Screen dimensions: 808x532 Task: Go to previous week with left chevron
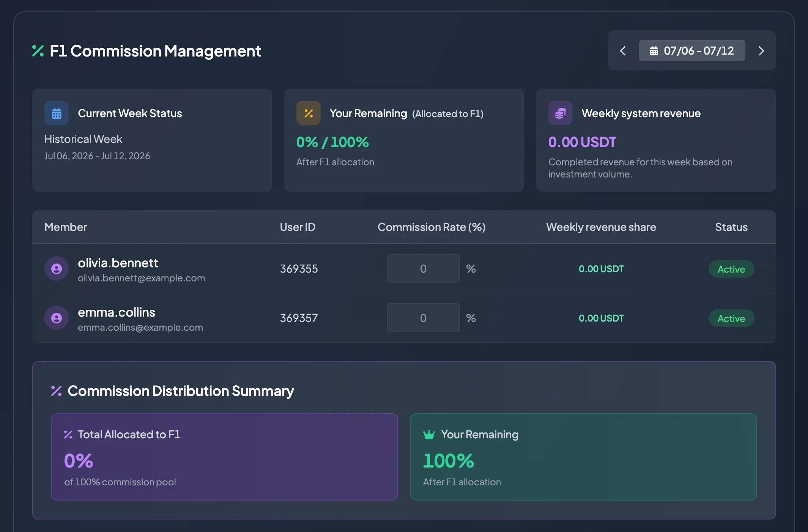point(623,51)
